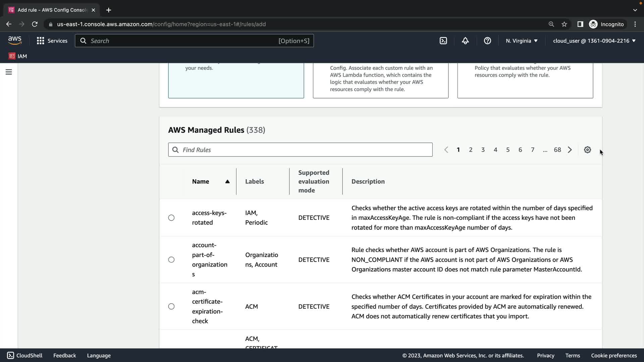Click the Find Rules search field
The height and width of the screenshot is (362, 644).
tap(300, 150)
